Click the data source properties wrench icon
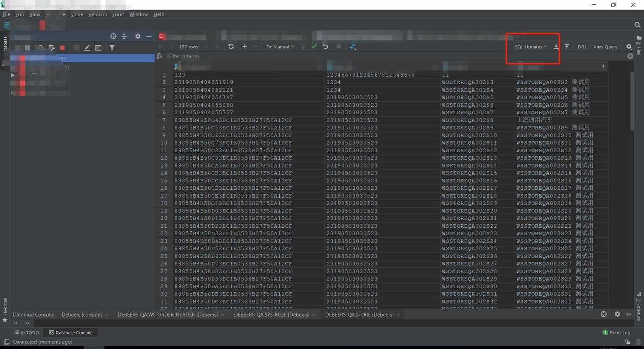The width and height of the screenshot is (644, 349). (x=51, y=48)
